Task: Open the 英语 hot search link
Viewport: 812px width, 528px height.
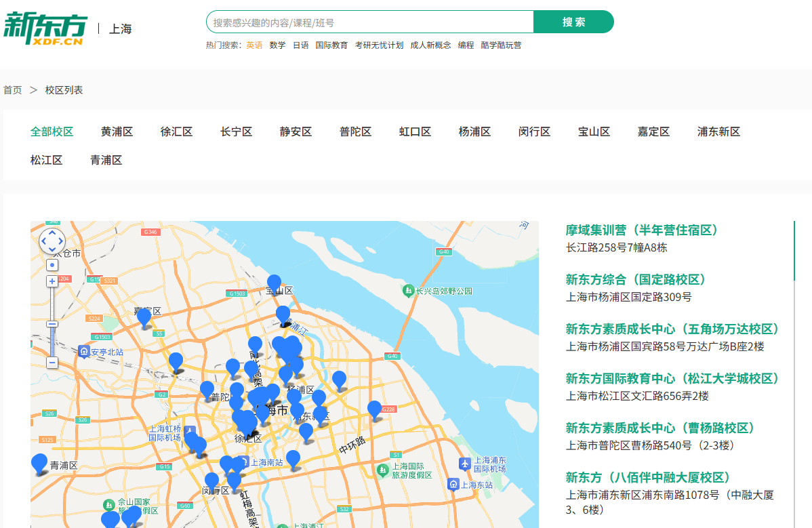Action: (254, 45)
